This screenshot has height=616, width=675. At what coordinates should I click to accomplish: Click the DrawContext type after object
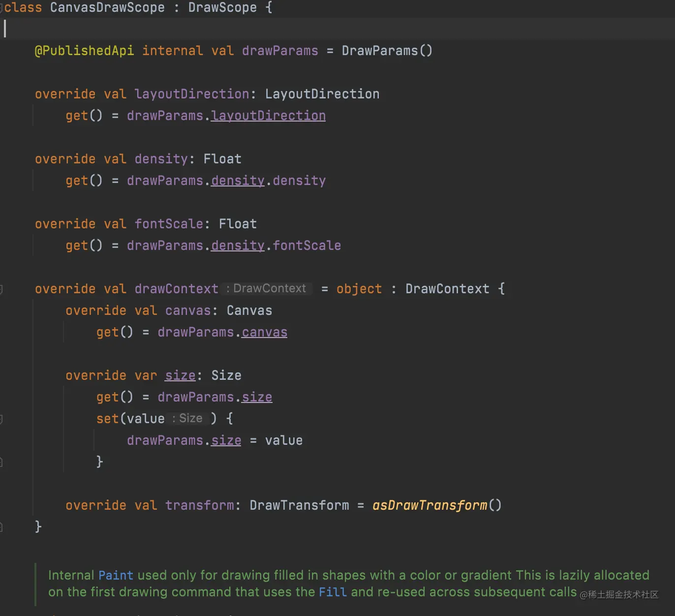pyautogui.click(x=447, y=289)
